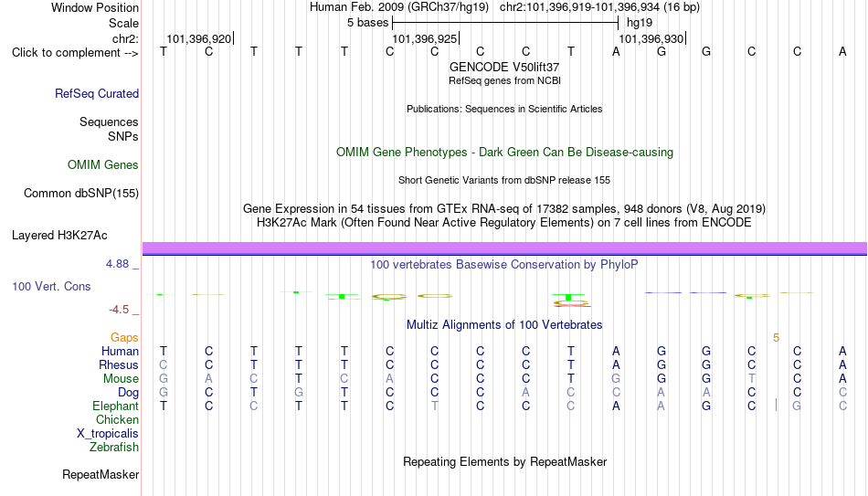The width and height of the screenshot is (868, 496).
Task: Click the 4.88 conservation scale maximum
Action: pos(117,264)
